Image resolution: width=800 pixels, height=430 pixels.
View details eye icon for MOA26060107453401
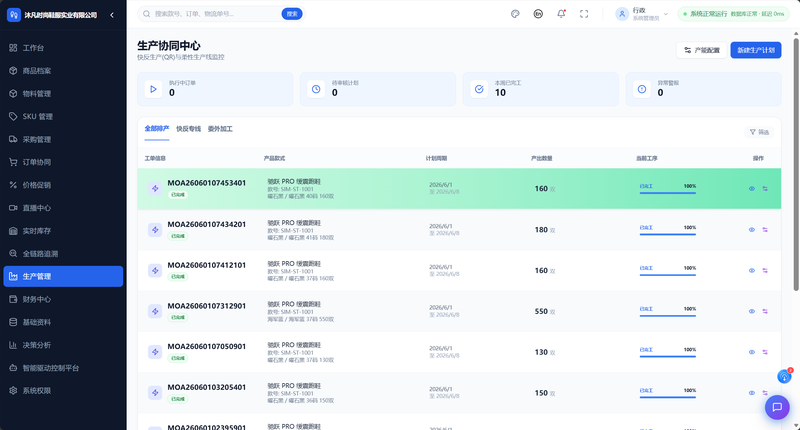[x=752, y=189]
